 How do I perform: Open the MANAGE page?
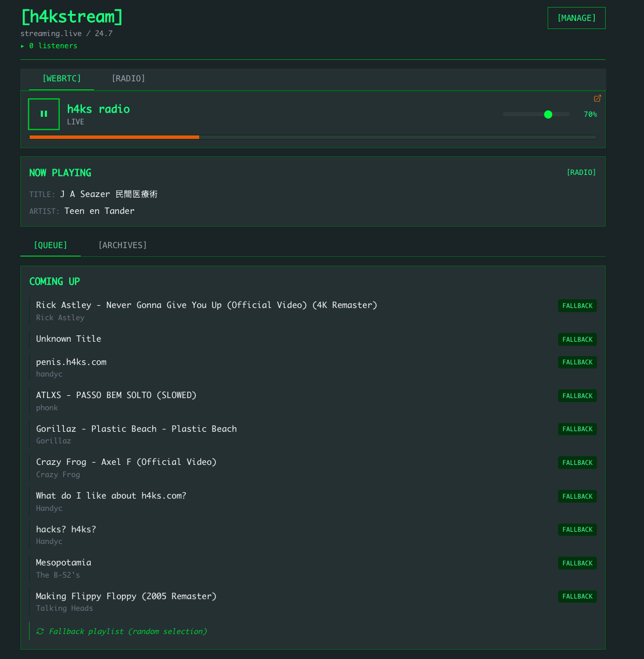click(576, 18)
